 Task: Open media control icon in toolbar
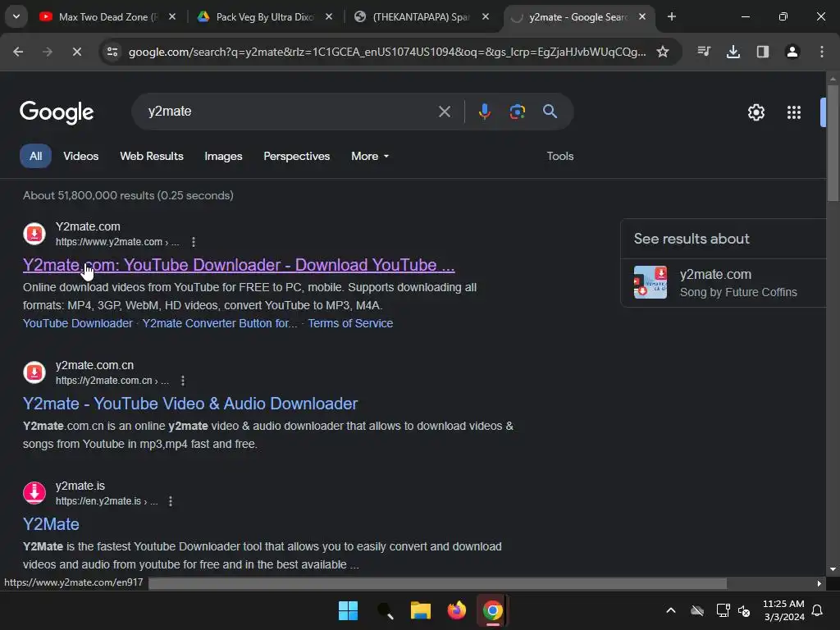tap(704, 52)
